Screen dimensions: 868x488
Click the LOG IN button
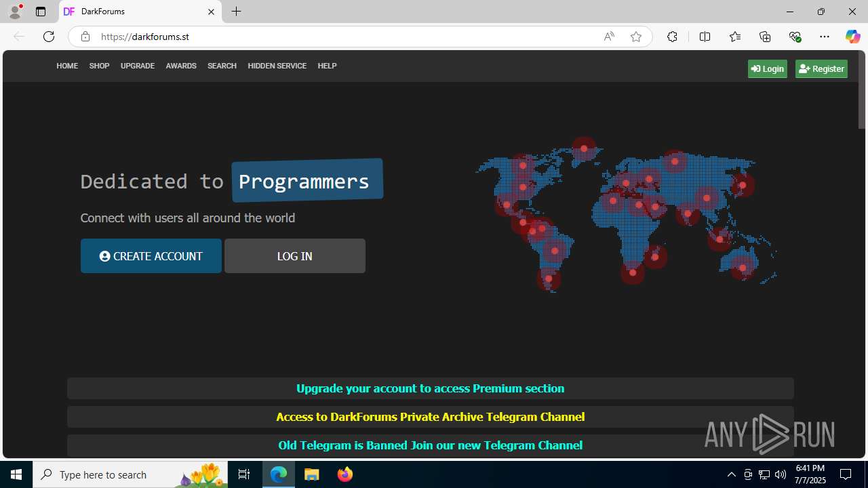295,256
